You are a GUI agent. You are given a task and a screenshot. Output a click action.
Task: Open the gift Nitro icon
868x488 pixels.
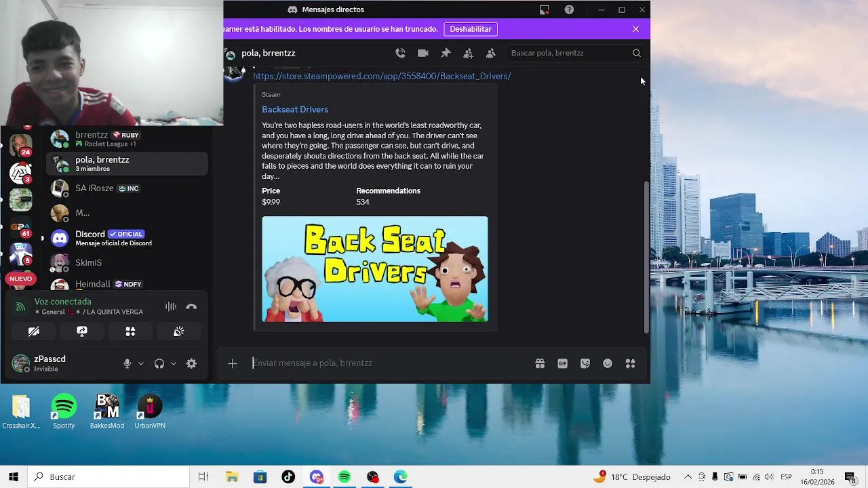[x=540, y=363]
